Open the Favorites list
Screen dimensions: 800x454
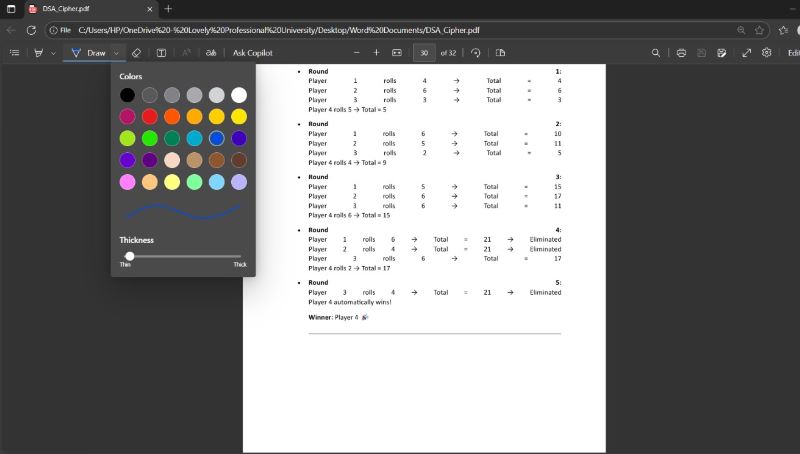point(783,30)
